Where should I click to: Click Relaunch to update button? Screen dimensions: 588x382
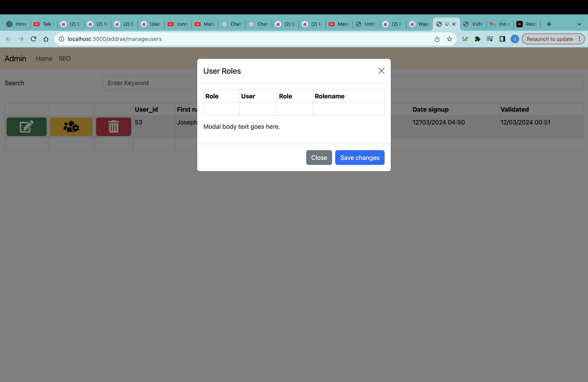coord(550,39)
